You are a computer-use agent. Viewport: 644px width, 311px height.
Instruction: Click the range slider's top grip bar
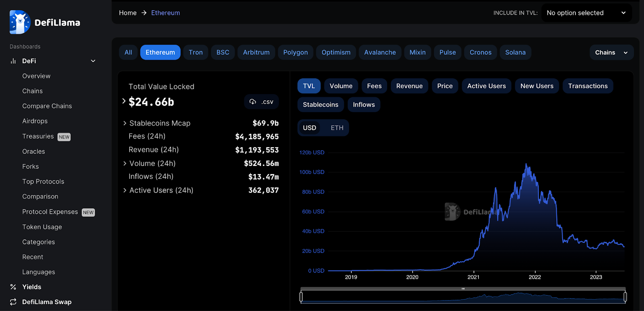coord(463,289)
